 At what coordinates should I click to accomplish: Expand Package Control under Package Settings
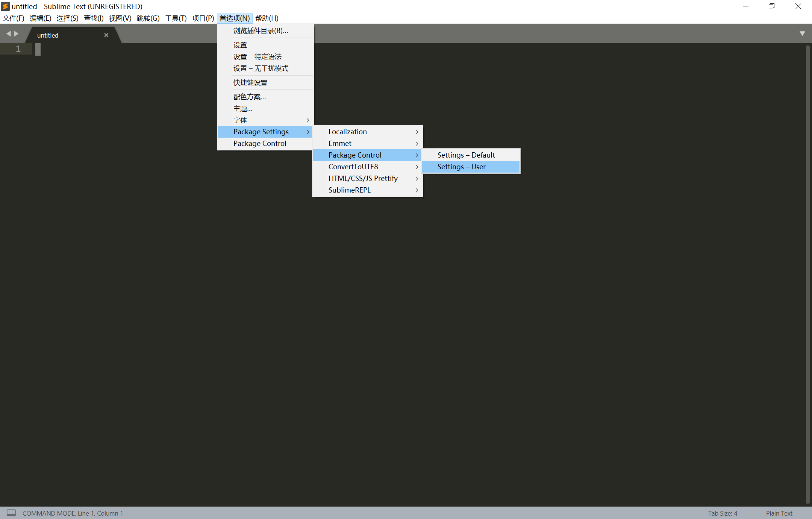[x=368, y=155]
